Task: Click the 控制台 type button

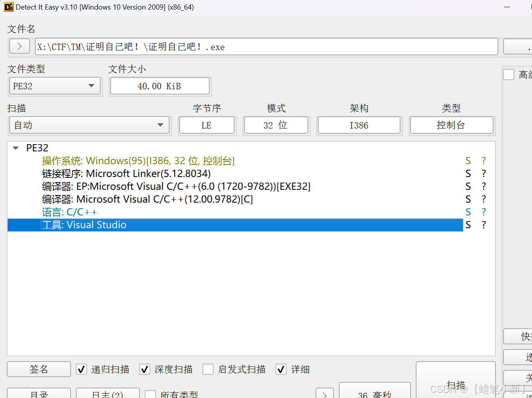Action: tap(451, 125)
